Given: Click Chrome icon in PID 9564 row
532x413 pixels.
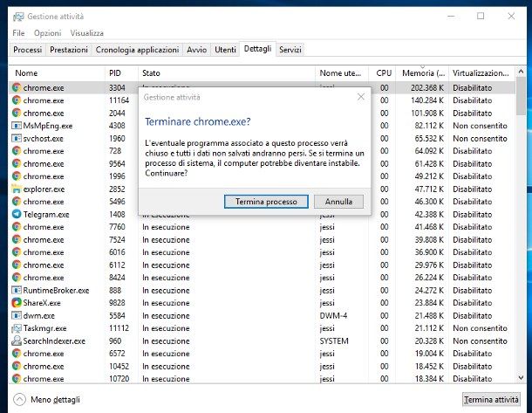Looking at the screenshot, I should coord(17,163).
